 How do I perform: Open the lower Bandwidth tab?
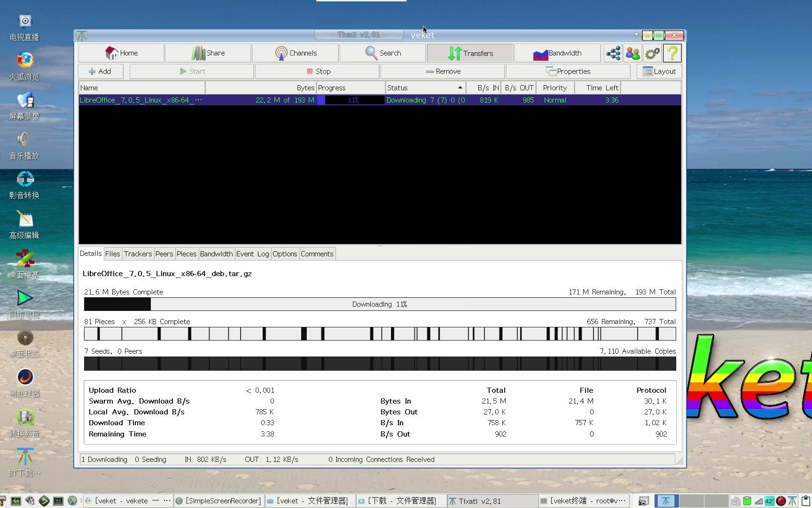216,254
